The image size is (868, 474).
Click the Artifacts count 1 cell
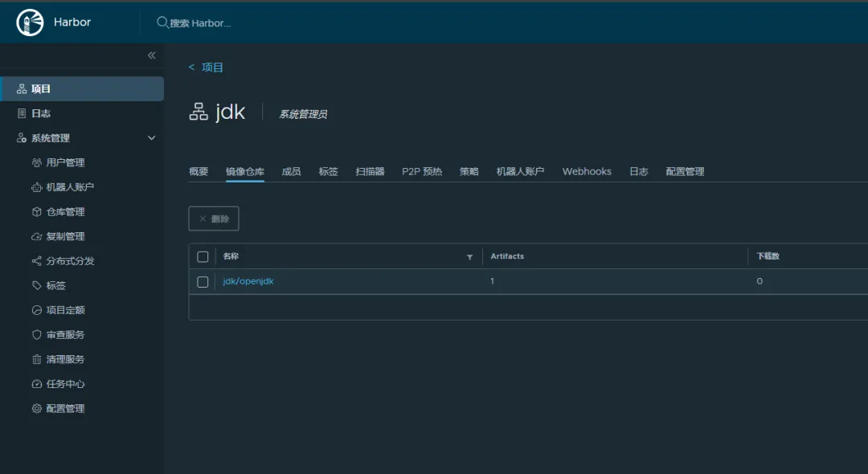(x=492, y=281)
